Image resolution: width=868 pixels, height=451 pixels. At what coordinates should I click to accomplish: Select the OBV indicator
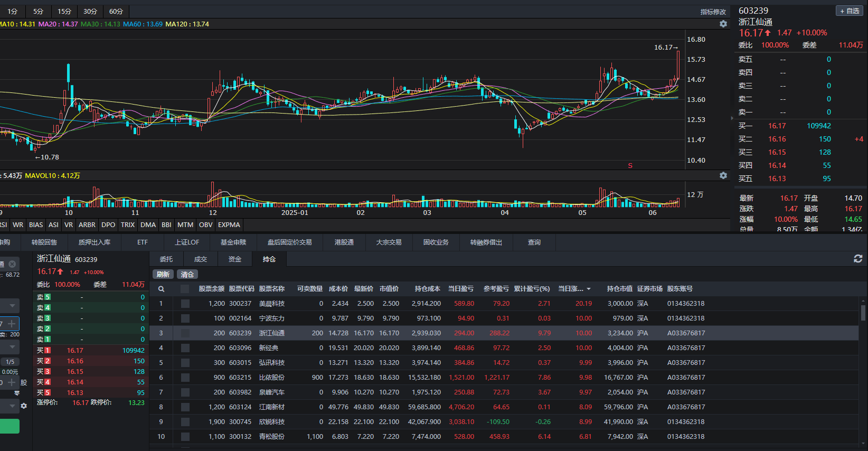coord(206,225)
